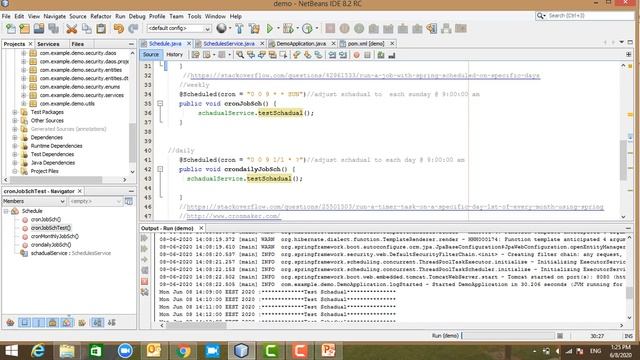Open the stackoverflow link on line 32
Screen dimensions: 640x360
[365, 76]
